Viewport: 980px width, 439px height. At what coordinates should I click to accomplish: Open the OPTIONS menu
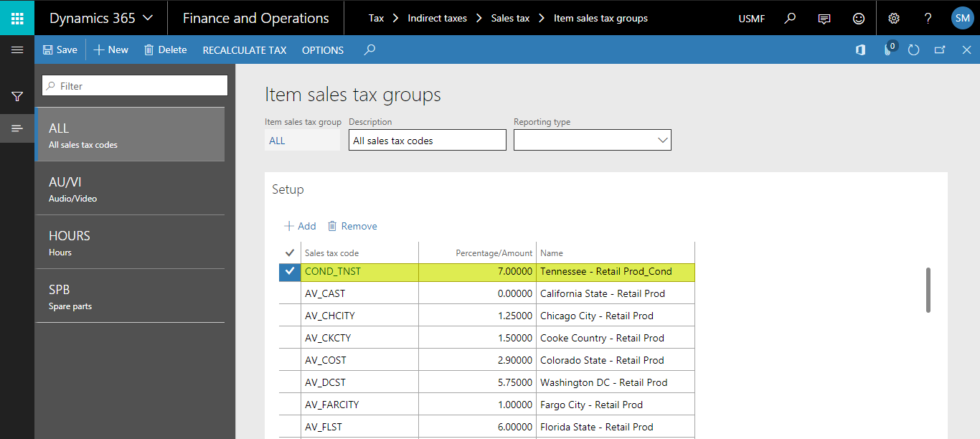322,50
